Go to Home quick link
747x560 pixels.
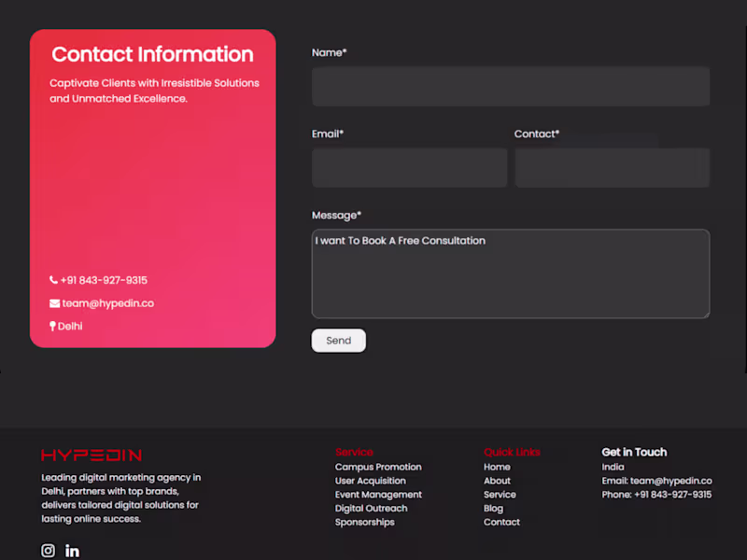pyautogui.click(x=497, y=468)
